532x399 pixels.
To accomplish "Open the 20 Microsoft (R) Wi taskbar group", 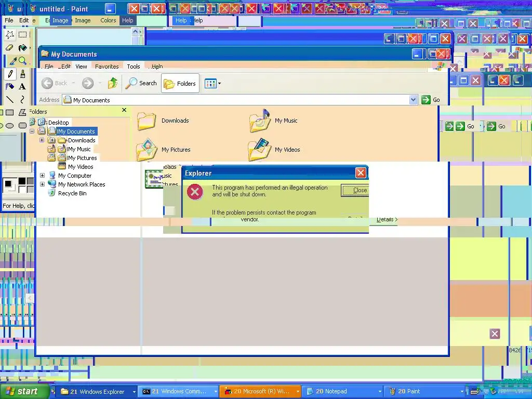I will pyautogui.click(x=260, y=392).
